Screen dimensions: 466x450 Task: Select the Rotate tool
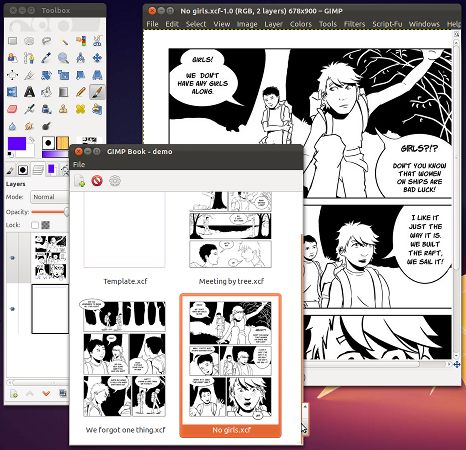click(46, 75)
